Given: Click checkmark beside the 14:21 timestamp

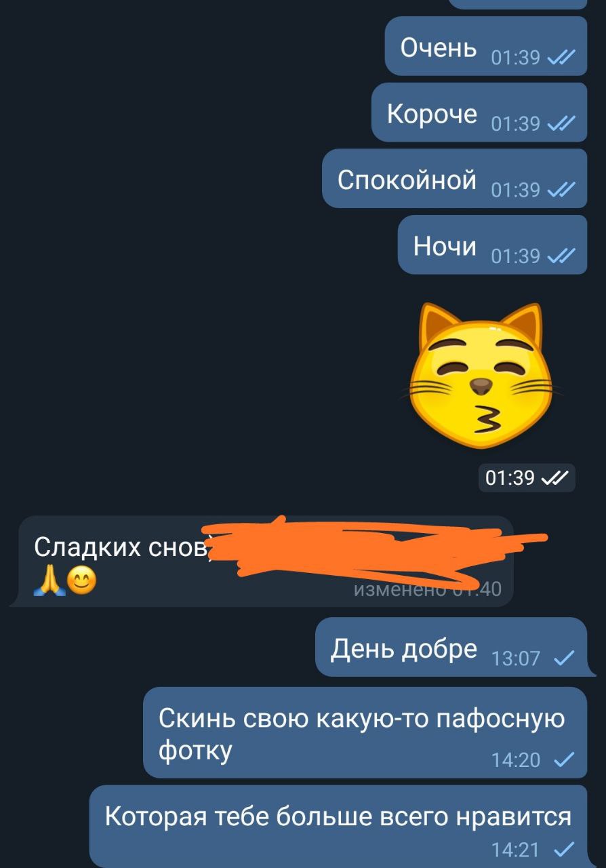Looking at the screenshot, I should click(564, 849).
